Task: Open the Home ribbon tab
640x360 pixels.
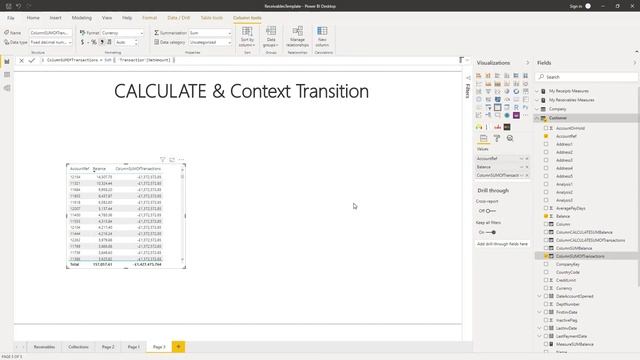Action: coord(33,18)
